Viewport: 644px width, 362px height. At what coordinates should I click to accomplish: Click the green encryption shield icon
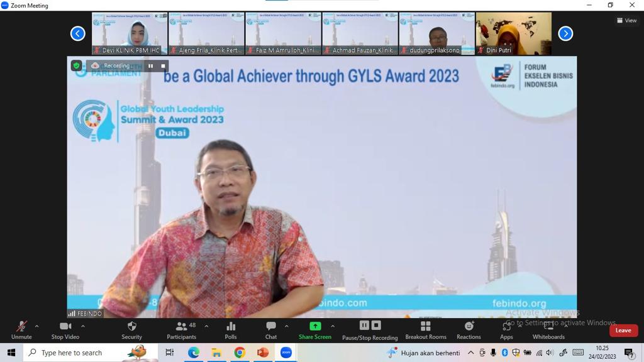(x=76, y=65)
